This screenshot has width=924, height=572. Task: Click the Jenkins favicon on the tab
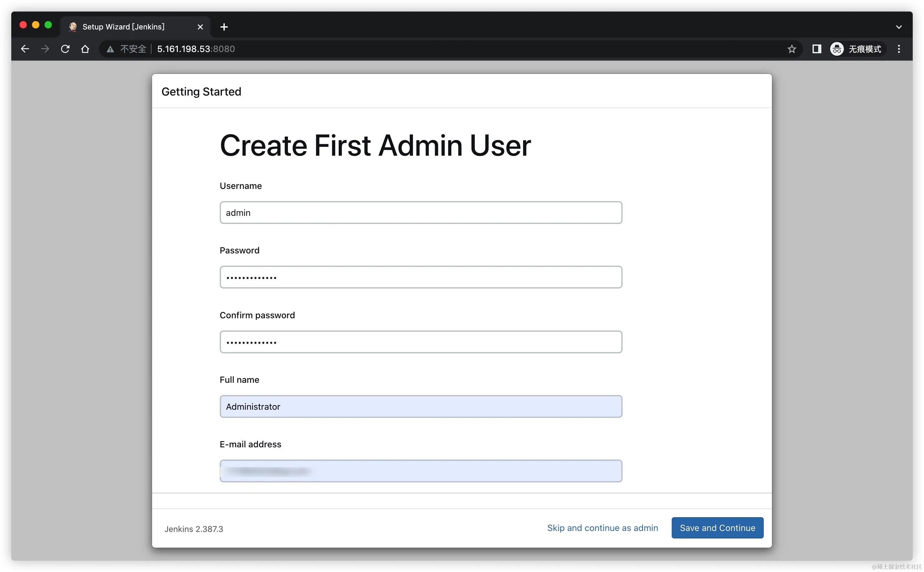(x=73, y=27)
